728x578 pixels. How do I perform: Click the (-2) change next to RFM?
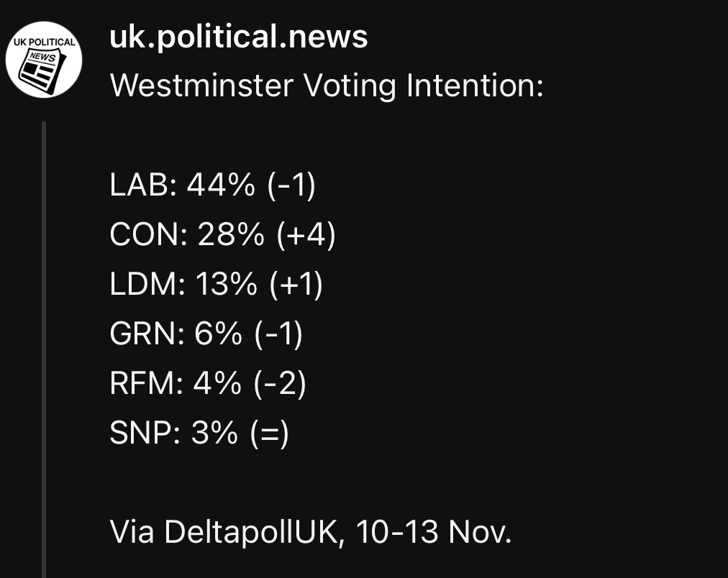click(x=280, y=385)
